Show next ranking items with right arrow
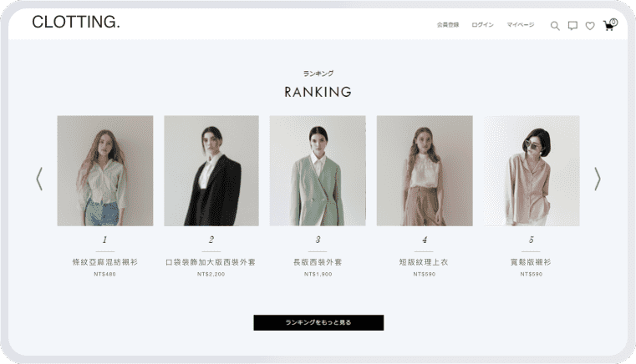636x364 pixels. point(598,179)
